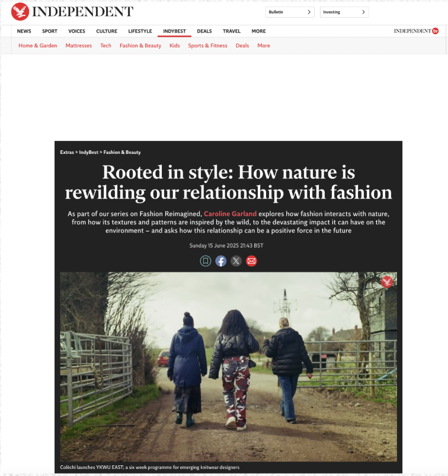Screen dimensions: 448x476
Task: Open the TRAVEL section
Action: coord(232,31)
